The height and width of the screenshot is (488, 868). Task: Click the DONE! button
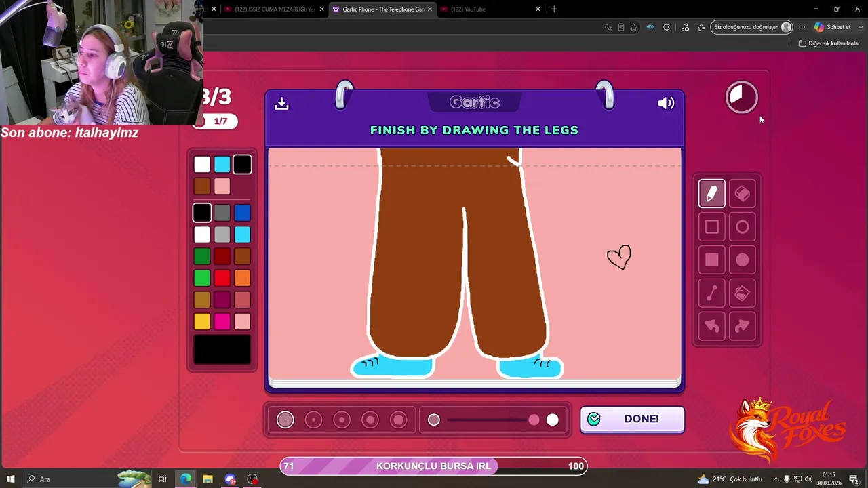(x=632, y=419)
